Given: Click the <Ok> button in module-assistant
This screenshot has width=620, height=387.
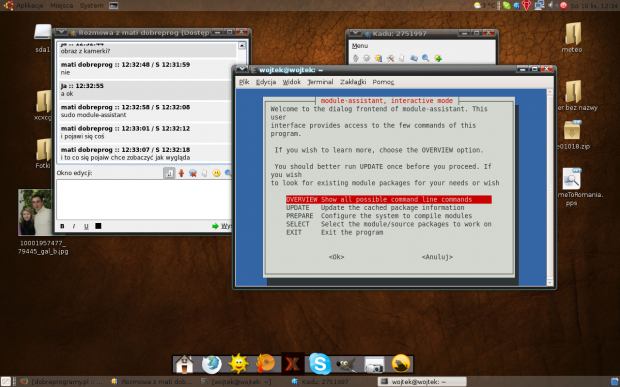Looking at the screenshot, I should 336,257.
